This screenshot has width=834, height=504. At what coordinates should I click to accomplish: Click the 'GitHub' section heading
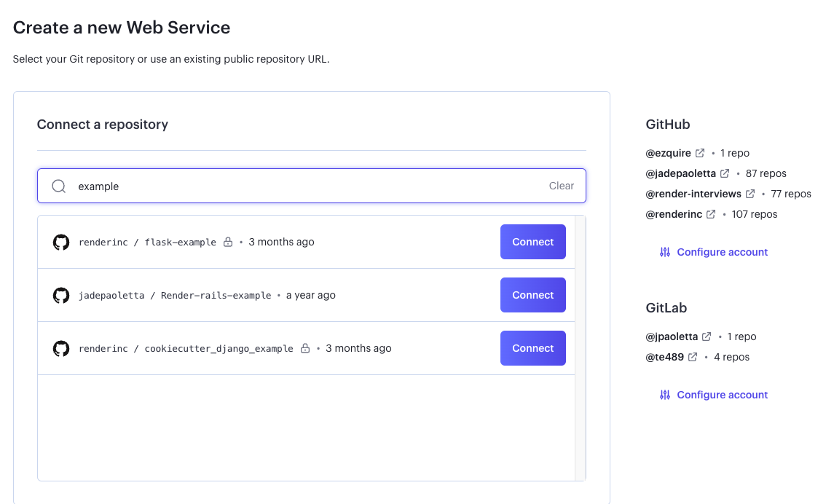pos(667,125)
